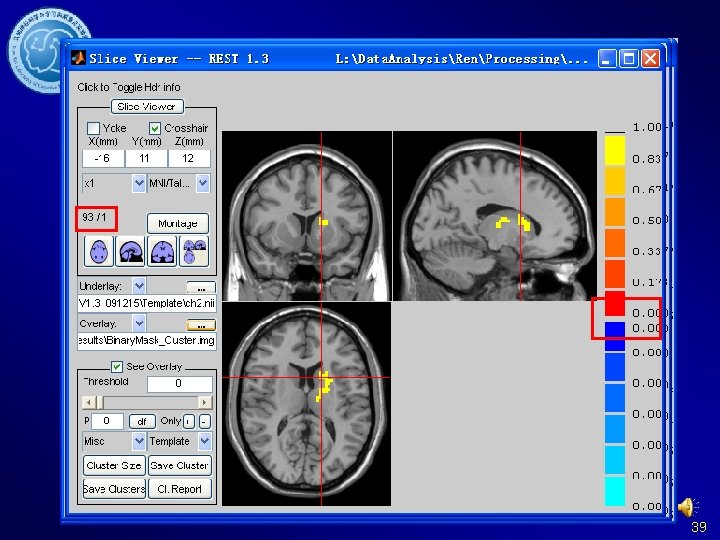Click the yellow swatch in the colorbar
This screenshot has height=540, width=720.
click(614, 150)
